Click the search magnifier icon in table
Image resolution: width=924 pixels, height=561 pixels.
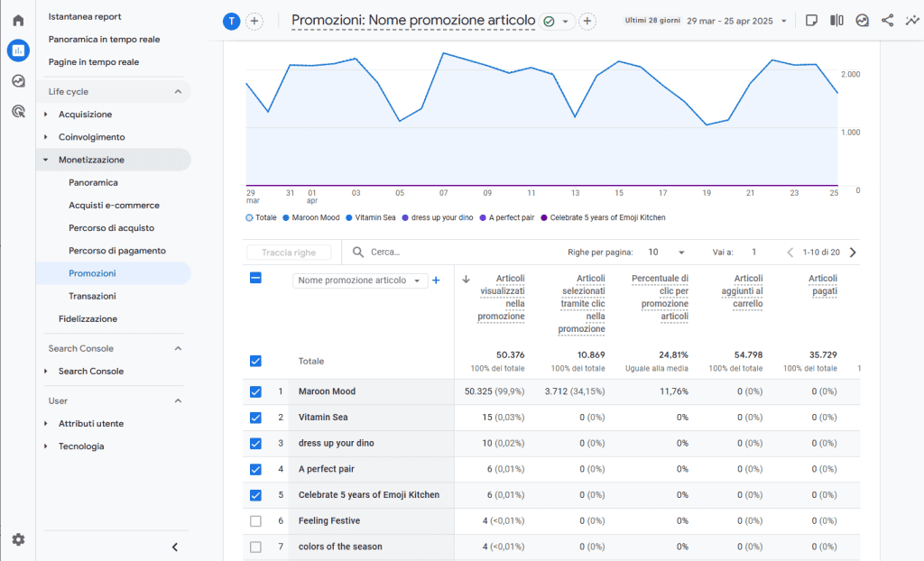(357, 253)
